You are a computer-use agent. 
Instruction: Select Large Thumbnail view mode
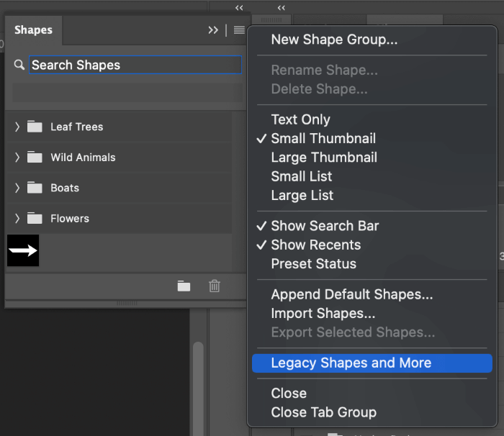click(324, 158)
